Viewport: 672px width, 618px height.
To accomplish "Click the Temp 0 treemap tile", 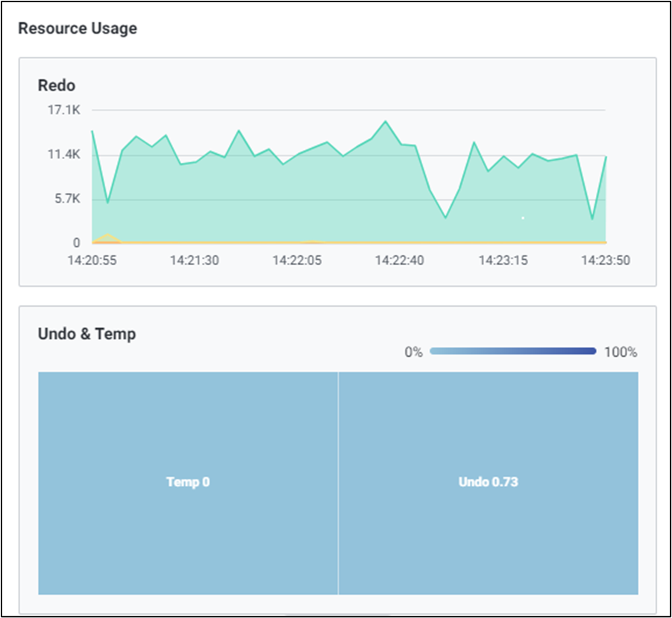I will [x=188, y=482].
